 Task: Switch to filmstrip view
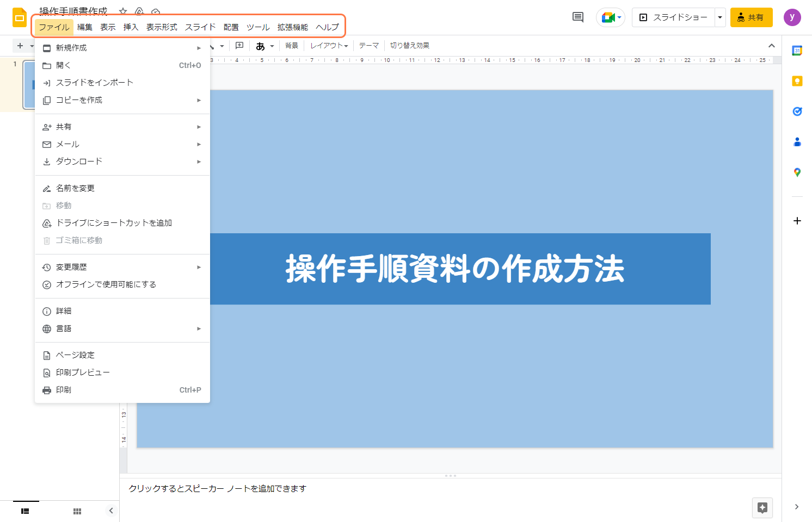25,511
